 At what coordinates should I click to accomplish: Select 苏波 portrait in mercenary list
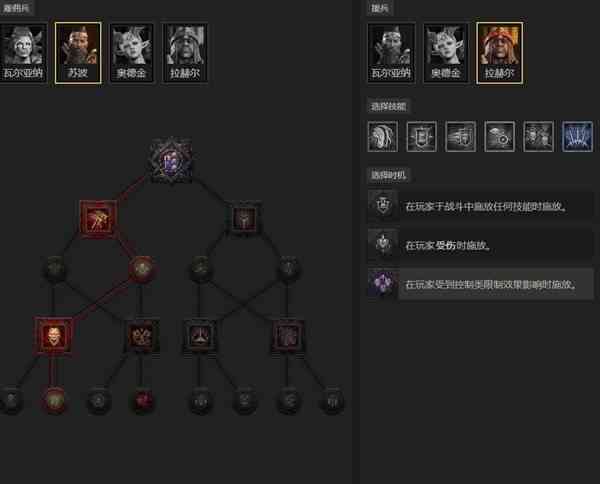pos(78,53)
